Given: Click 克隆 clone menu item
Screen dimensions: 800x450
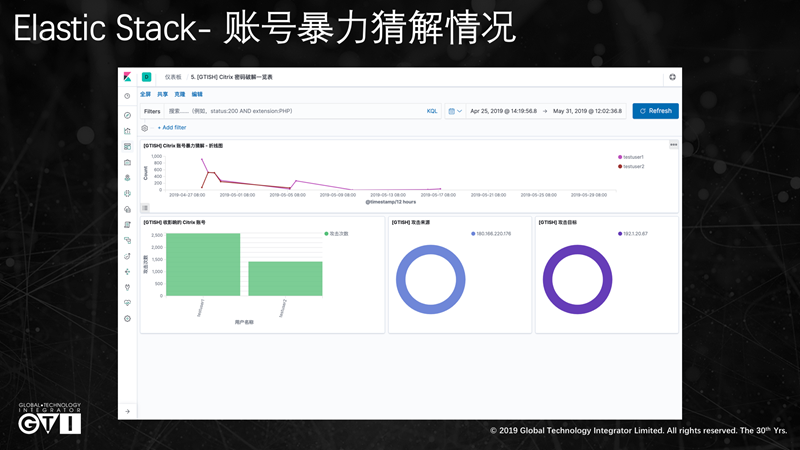Looking at the screenshot, I should [180, 94].
